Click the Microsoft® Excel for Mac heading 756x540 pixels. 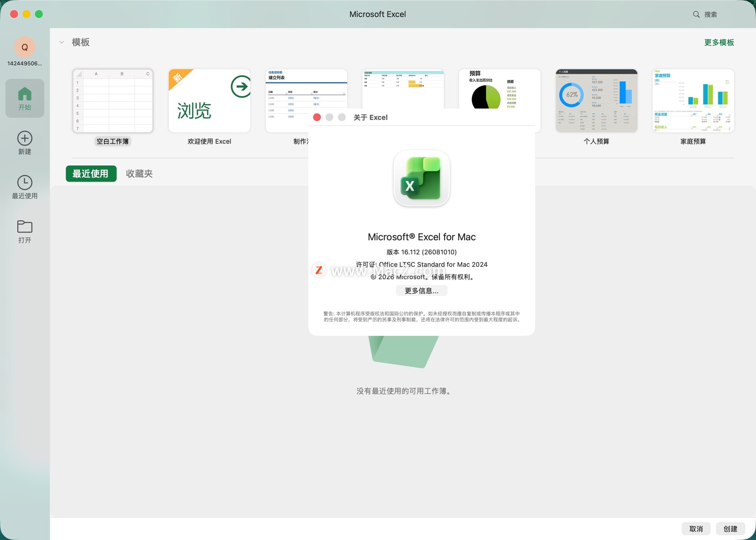point(421,237)
